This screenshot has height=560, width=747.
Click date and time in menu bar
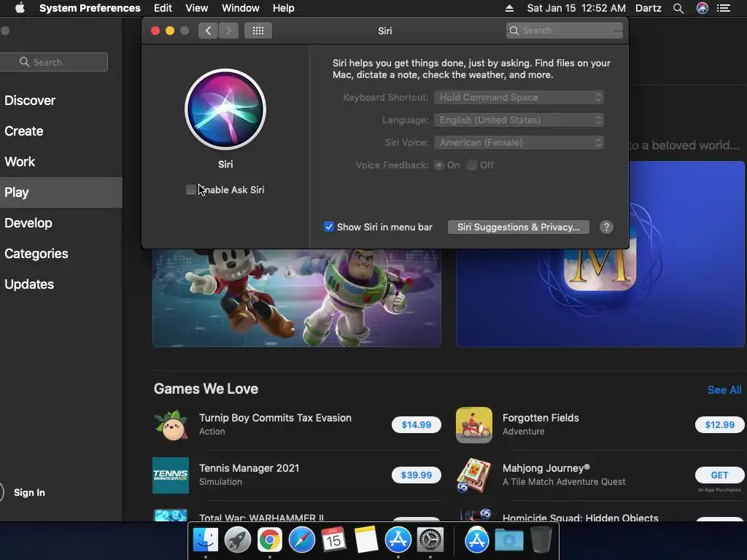pos(576,8)
